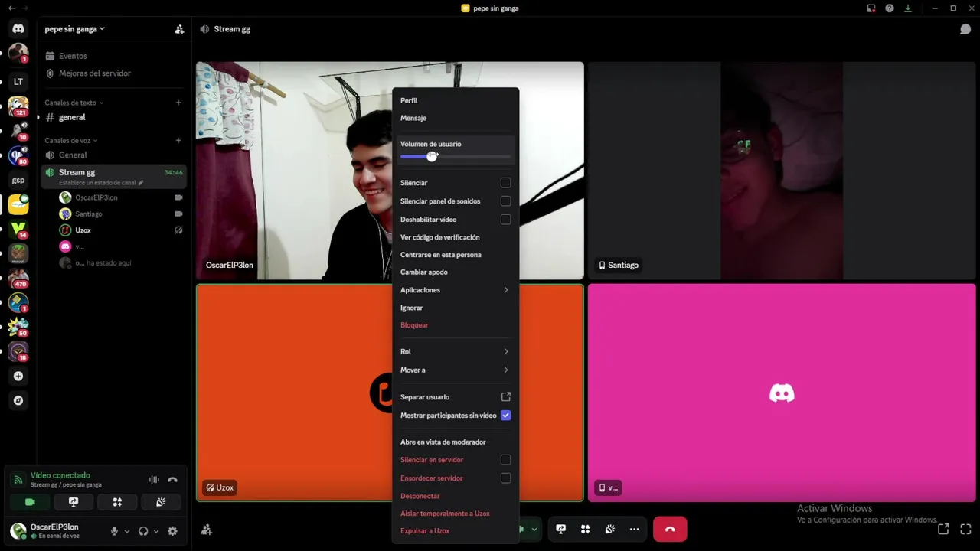Viewport: 980px width, 551px height.
Task: Click download update icon in title bar
Action: point(907,8)
